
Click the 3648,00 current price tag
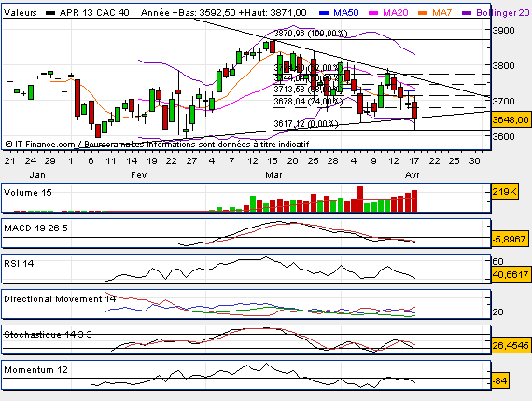pyautogui.click(x=511, y=119)
